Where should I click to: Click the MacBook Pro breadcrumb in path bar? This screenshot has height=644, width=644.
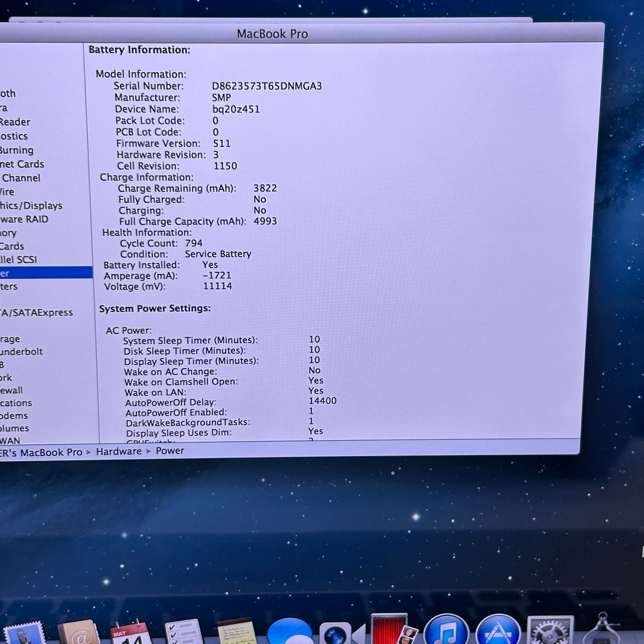(x=41, y=452)
